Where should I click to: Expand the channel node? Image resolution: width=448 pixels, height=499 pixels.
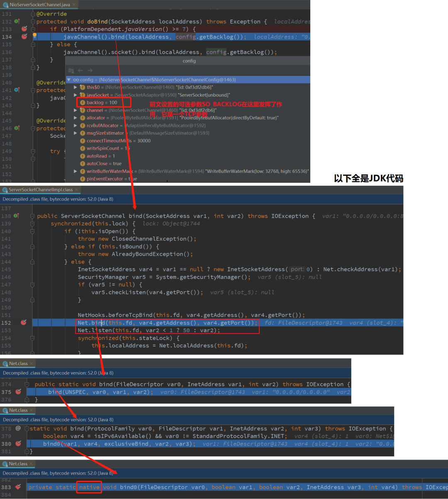pyautogui.click(x=75, y=110)
